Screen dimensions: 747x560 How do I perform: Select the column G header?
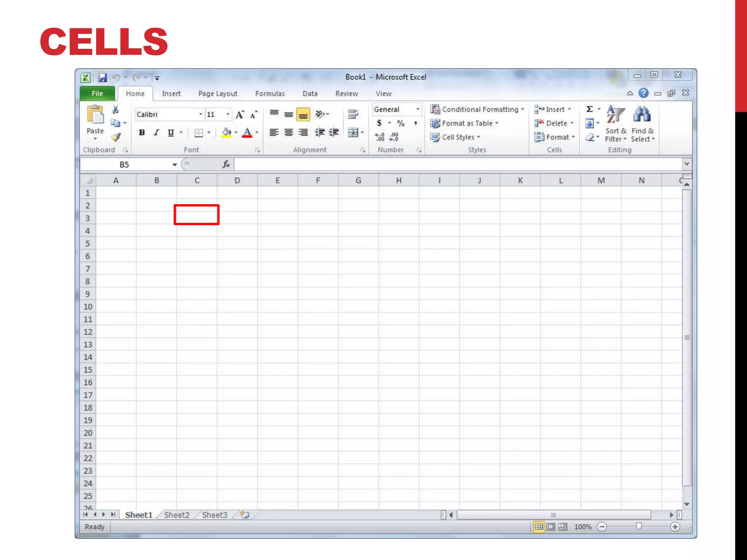click(358, 180)
